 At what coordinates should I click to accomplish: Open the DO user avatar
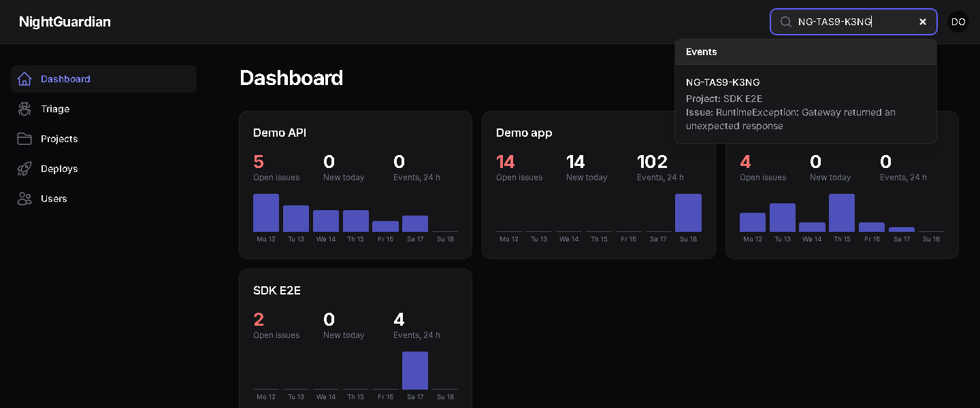click(958, 22)
